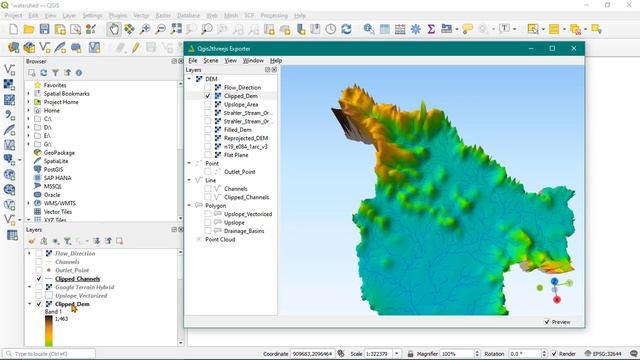Click the Zoom Out magnifier tool
The height and width of the screenshot is (360, 640).
click(x=161, y=29)
